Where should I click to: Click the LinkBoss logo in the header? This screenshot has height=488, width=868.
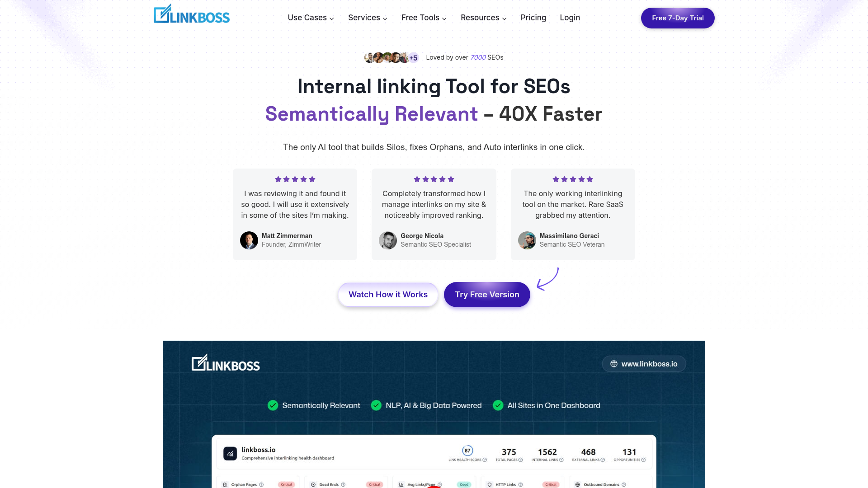point(192,14)
